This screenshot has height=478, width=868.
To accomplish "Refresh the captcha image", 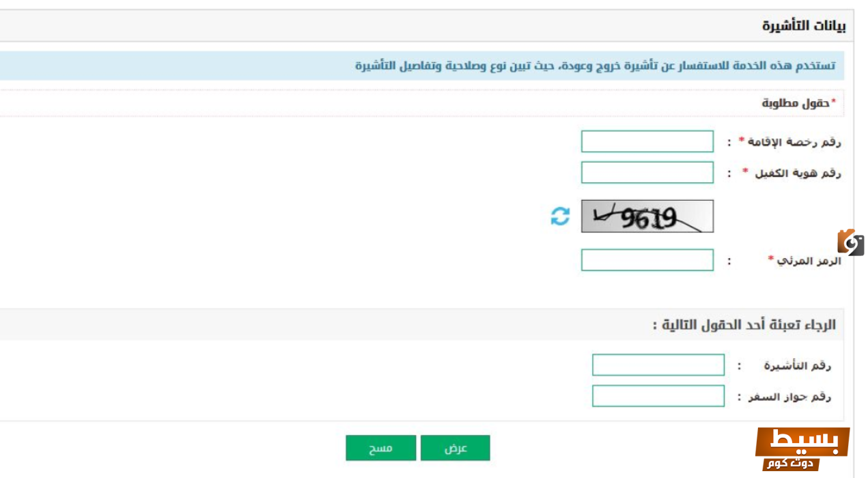I will 560,216.
